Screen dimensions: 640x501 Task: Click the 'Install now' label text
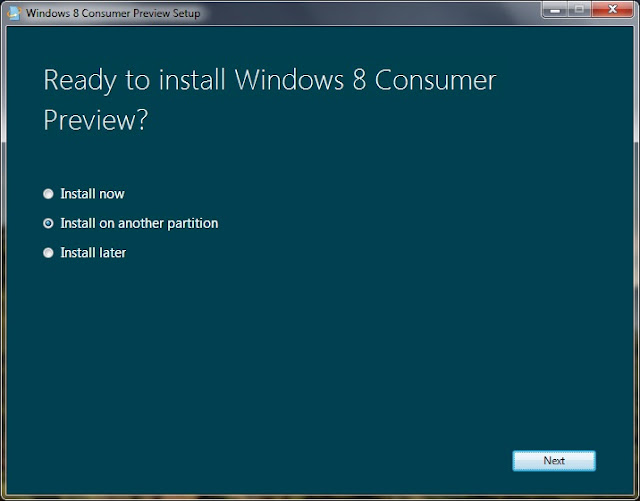coord(92,194)
